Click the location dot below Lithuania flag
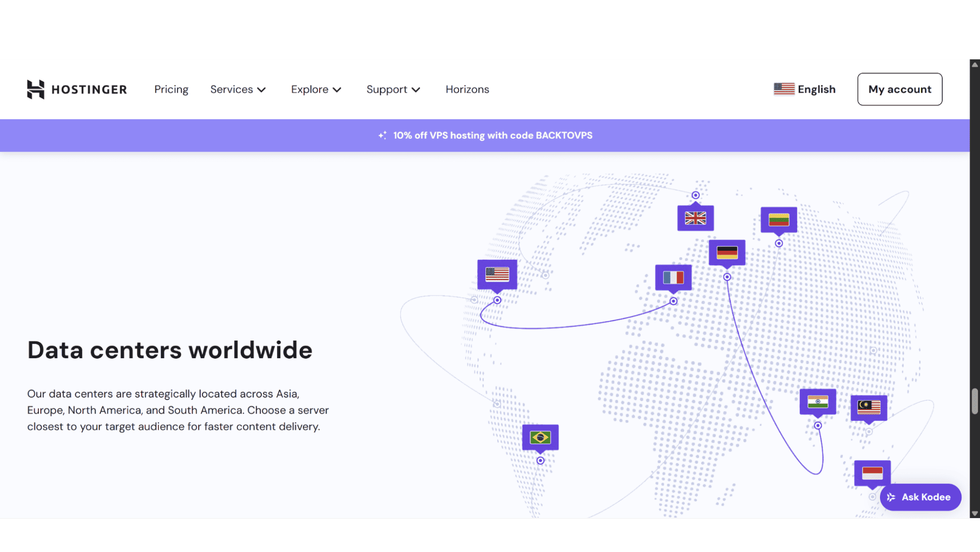This screenshot has width=980, height=552. pos(779,243)
